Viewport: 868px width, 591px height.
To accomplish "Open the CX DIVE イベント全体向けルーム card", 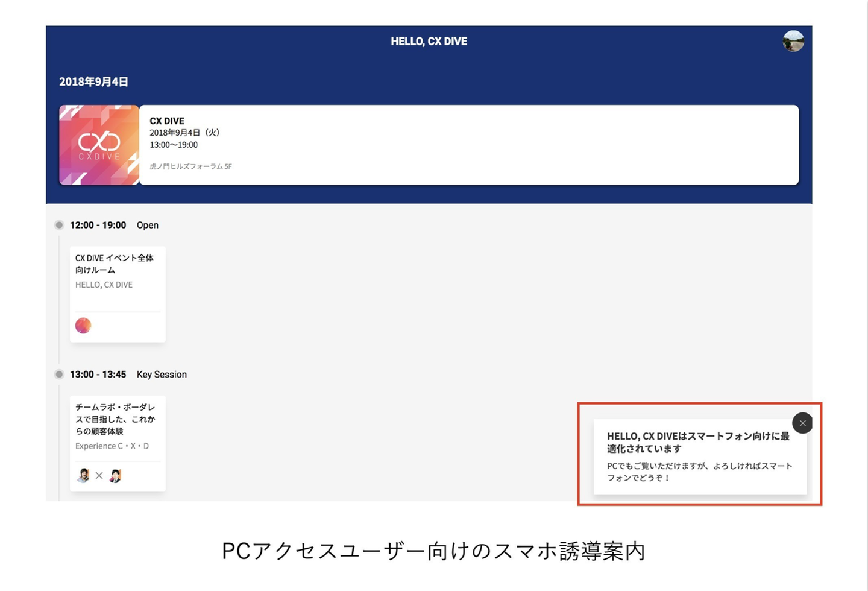I will (x=118, y=294).
